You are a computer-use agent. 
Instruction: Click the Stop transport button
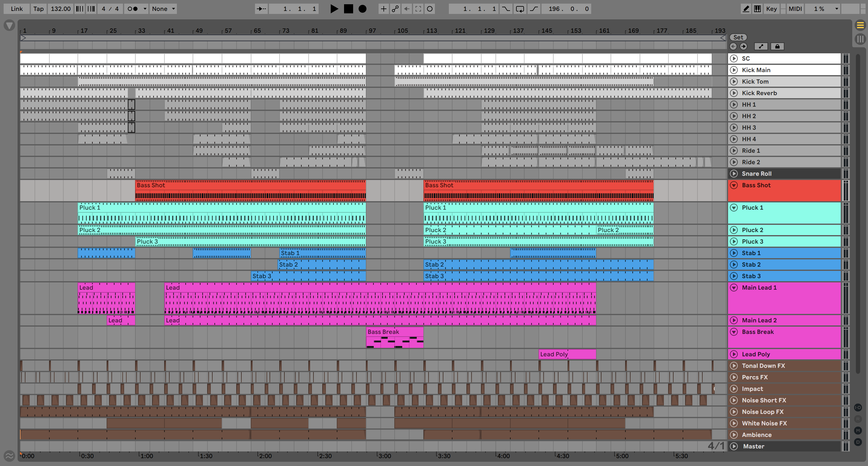coord(348,9)
